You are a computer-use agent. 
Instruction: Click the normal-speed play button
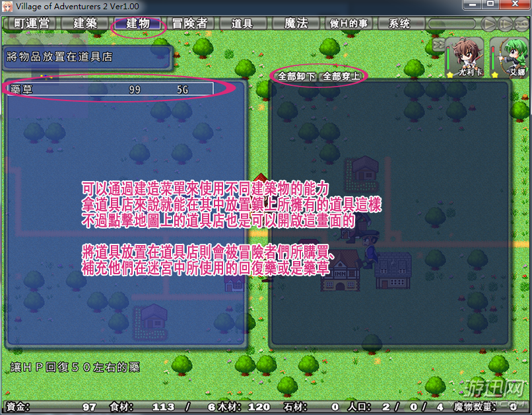tap(489, 24)
